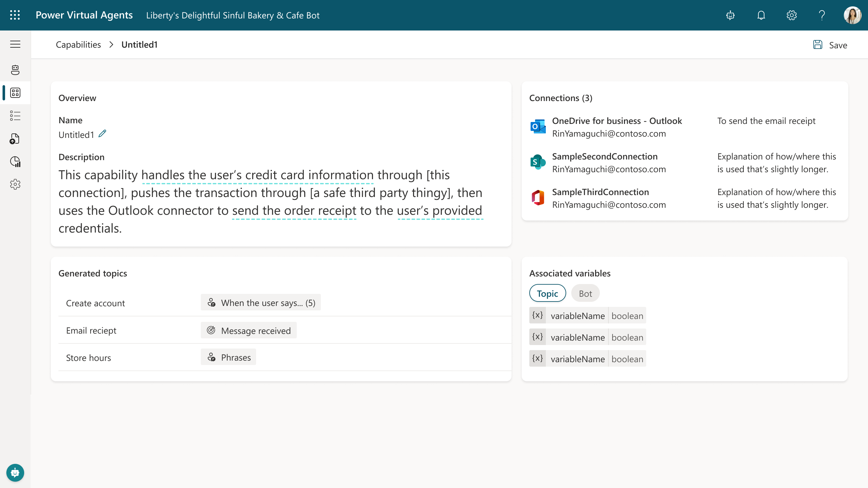The height and width of the screenshot is (488, 868).
Task: Click the Capabilities breadcrumb link
Action: (78, 44)
